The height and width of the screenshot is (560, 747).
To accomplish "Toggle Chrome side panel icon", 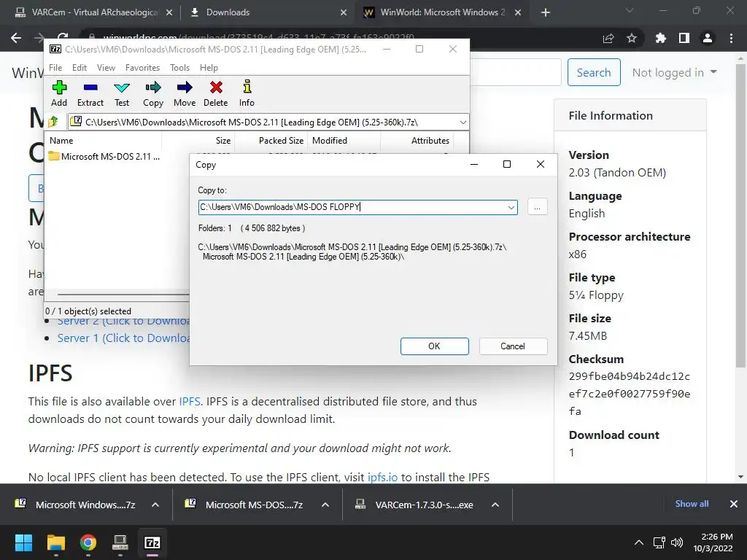I will pos(684,38).
